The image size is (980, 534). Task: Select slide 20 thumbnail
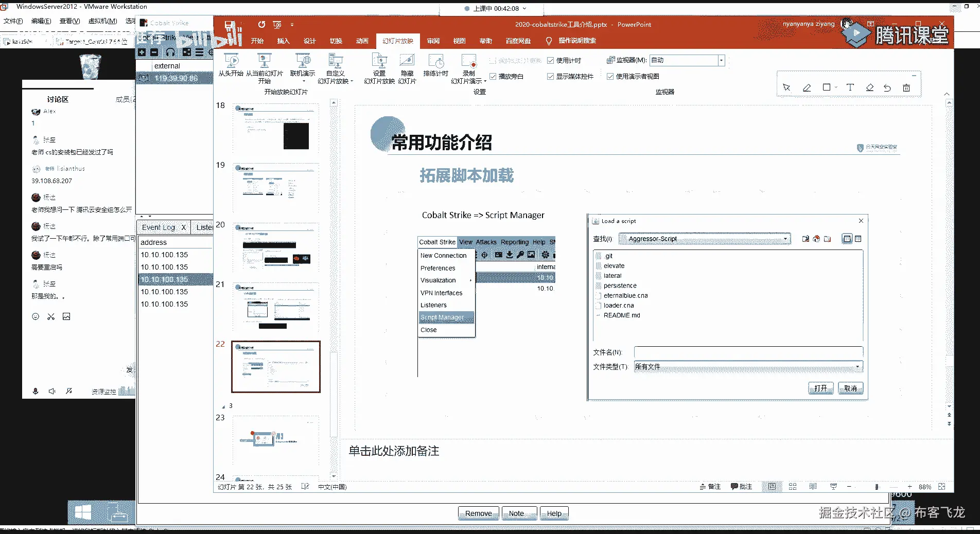click(x=275, y=247)
